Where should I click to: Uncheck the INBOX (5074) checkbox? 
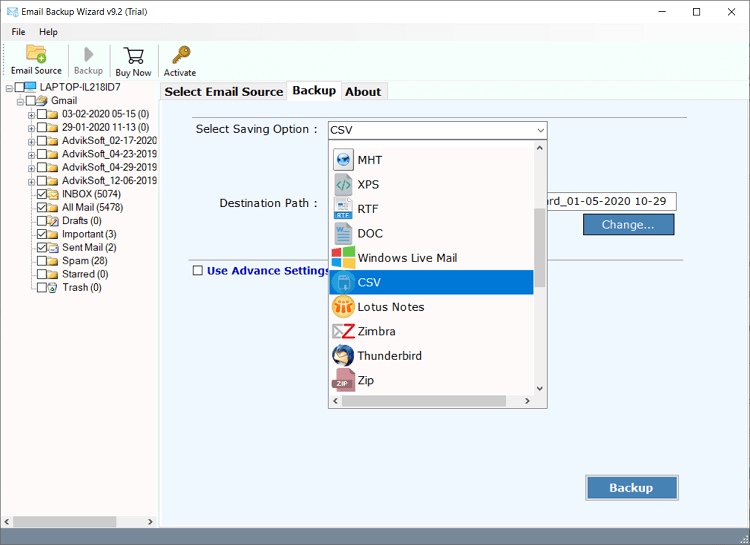[x=42, y=194]
